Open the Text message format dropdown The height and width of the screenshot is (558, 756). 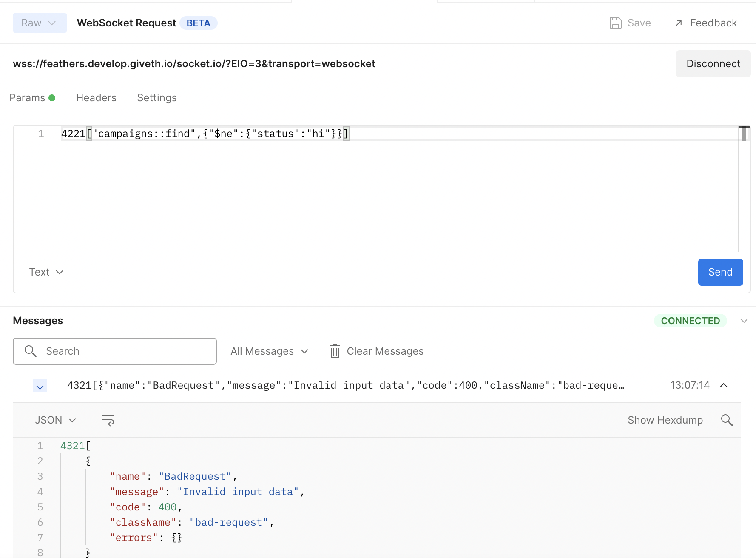(x=46, y=272)
